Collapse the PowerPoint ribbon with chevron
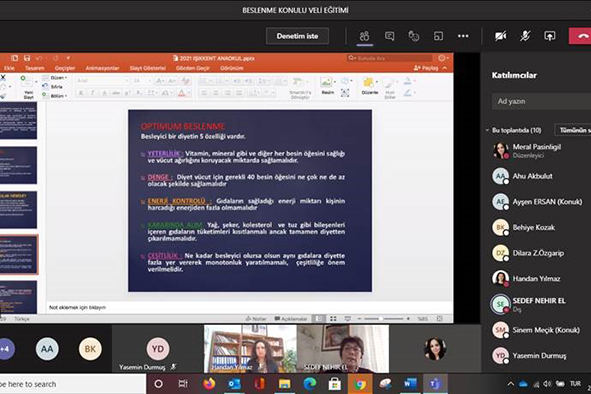591x394 pixels. [445, 68]
